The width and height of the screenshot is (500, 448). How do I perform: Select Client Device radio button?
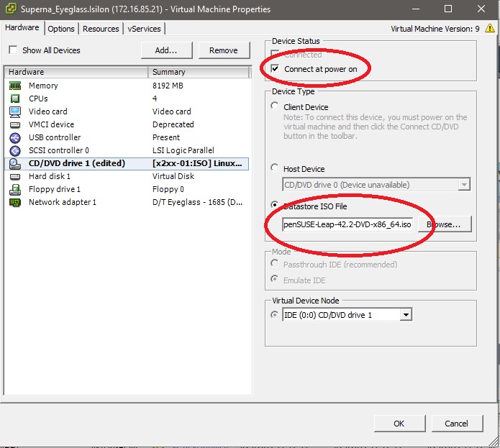point(274,106)
